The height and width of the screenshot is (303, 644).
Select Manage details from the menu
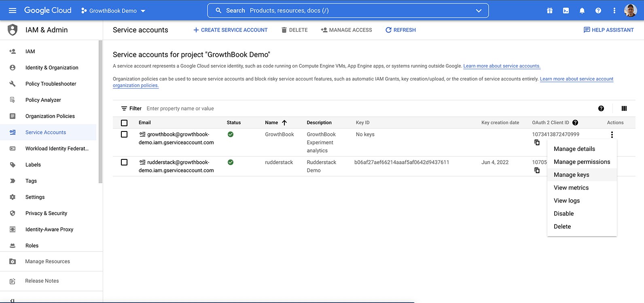tap(582, 149)
